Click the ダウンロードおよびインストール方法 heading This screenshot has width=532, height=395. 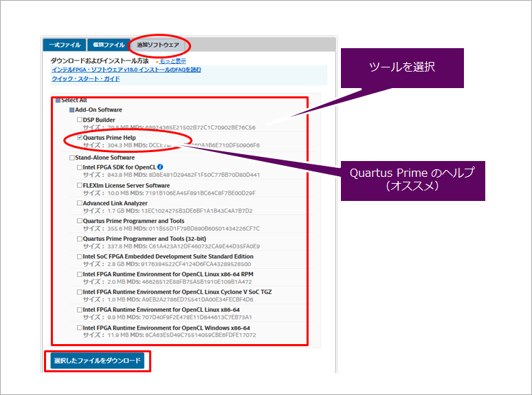[100, 61]
